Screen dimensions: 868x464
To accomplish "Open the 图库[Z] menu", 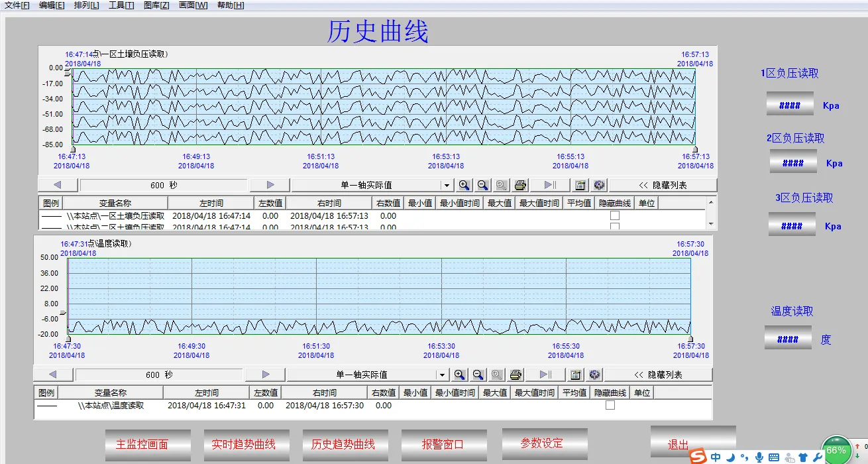I will click(156, 5).
